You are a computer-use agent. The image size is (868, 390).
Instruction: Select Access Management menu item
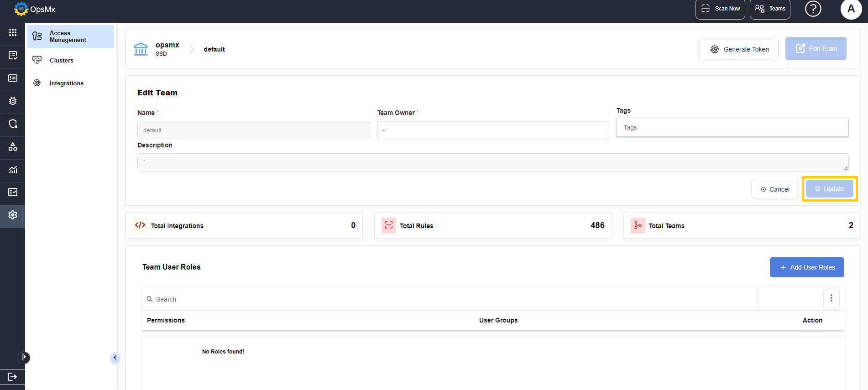[71, 36]
